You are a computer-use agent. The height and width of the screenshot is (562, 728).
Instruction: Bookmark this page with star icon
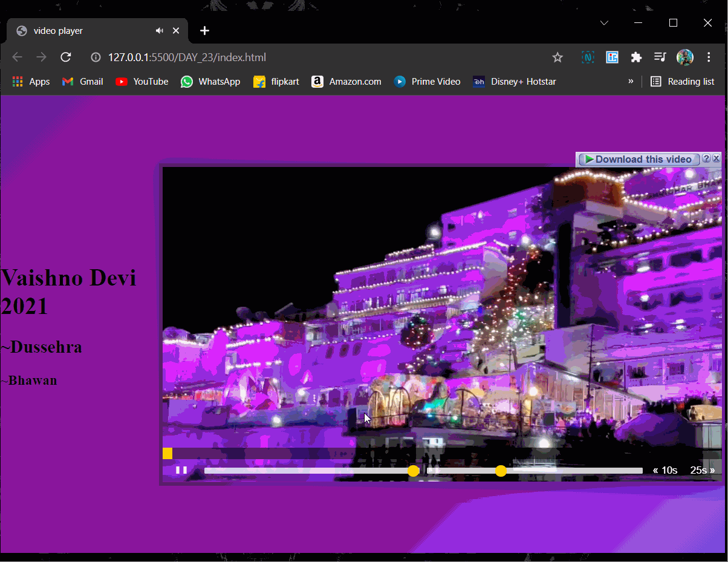[x=557, y=57]
